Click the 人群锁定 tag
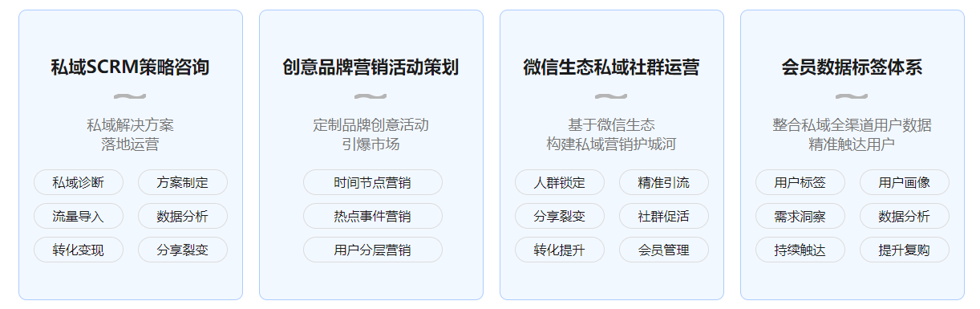Viewport: 980px width, 309px height. click(560, 182)
